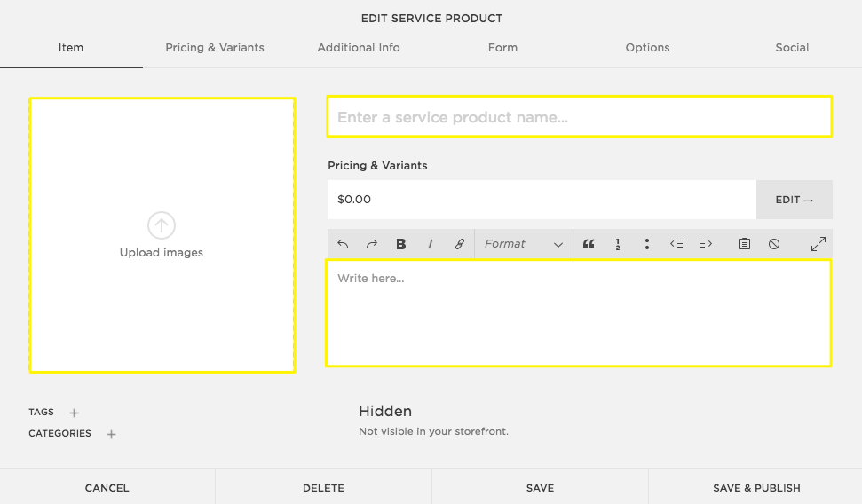Toggle bold text formatting
The width and height of the screenshot is (862, 504).
coord(401,244)
